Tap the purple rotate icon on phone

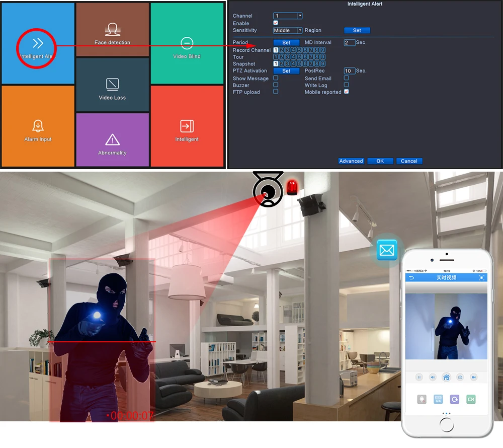click(x=455, y=399)
